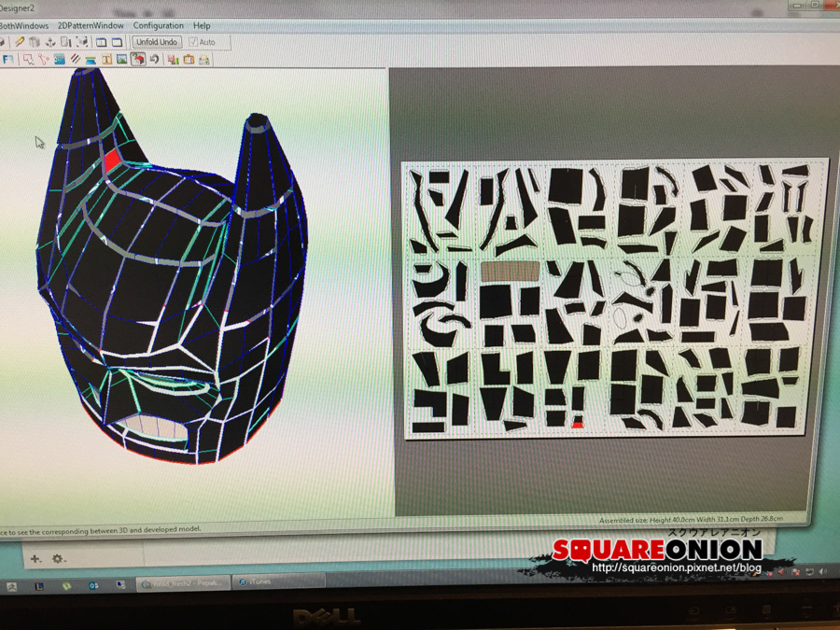
Task: Click the blue flaps edit icon
Action: tap(60, 60)
